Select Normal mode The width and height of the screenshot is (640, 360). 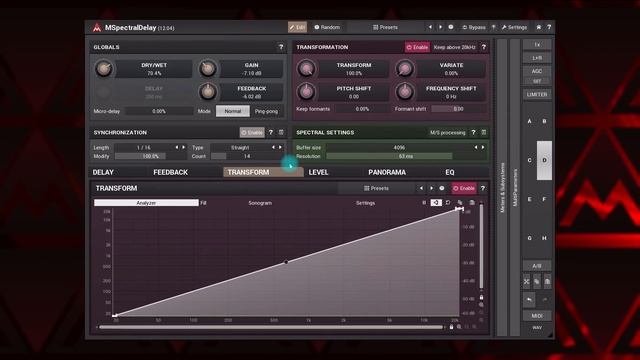pyautogui.click(x=233, y=111)
